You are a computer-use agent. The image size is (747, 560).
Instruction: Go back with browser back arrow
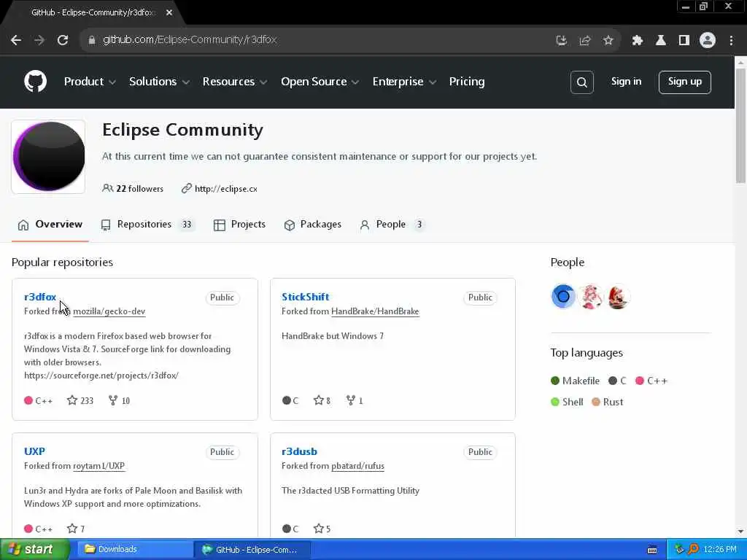click(x=16, y=40)
